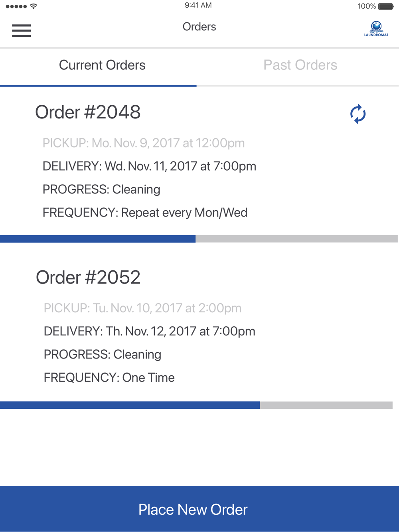Open Order #2052 heading
This screenshot has width=399, height=532.
[88, 277]
